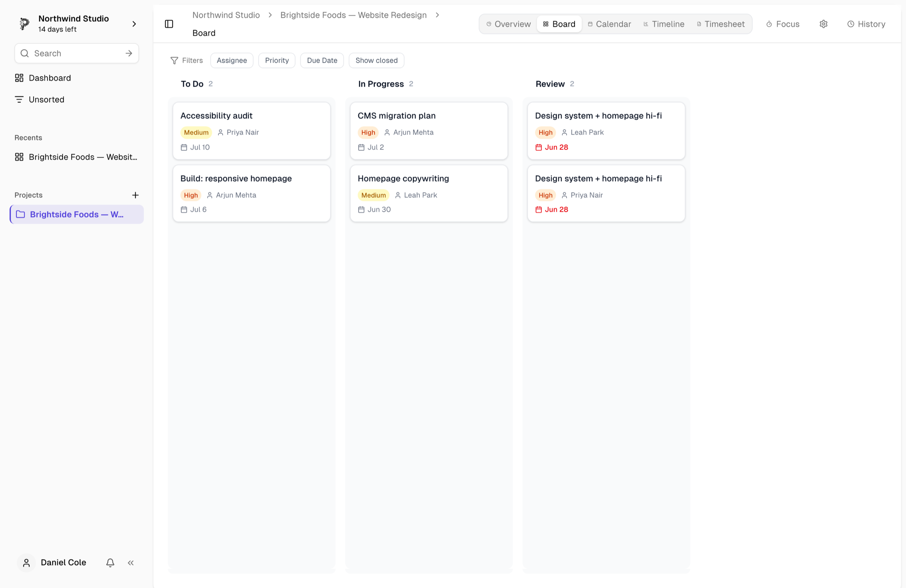This screenshot has width=906, height=588.
Task: Select the Board tab
Action: [x=559, y=24]
